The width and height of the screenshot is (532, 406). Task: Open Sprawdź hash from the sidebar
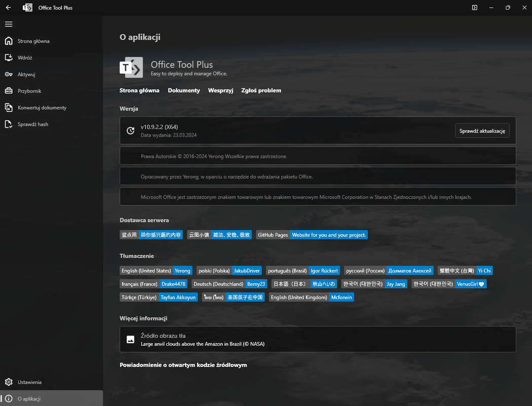(x=52, y=124)
